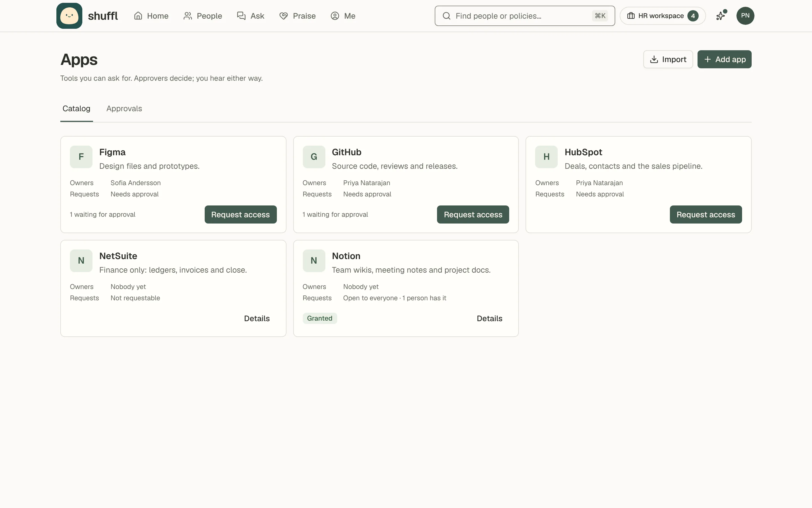Switch to the Approvals tab
The height and width of the screenshot is (508, 812).
tap(124, 109)
